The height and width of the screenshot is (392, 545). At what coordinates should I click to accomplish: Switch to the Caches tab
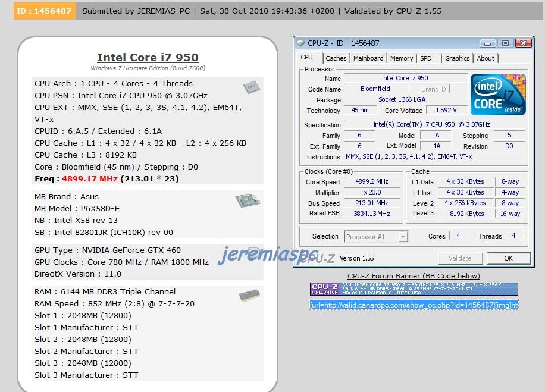(336, 58)
